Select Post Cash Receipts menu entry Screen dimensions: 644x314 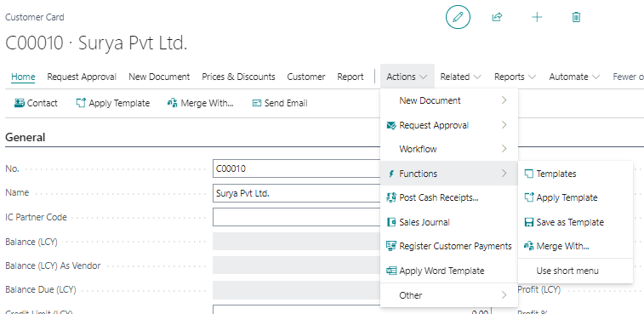tap(433, 197)
